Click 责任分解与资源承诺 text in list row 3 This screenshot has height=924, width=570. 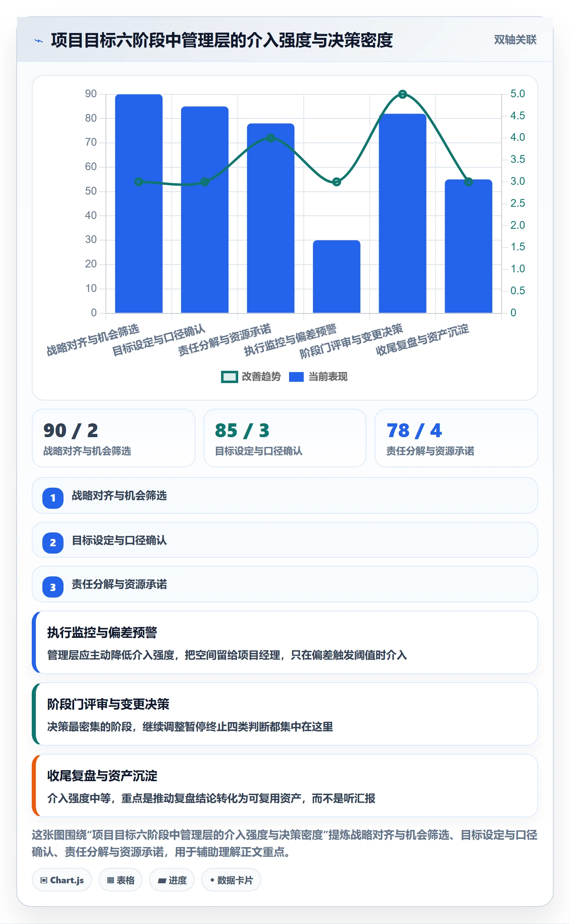[119, 584]
